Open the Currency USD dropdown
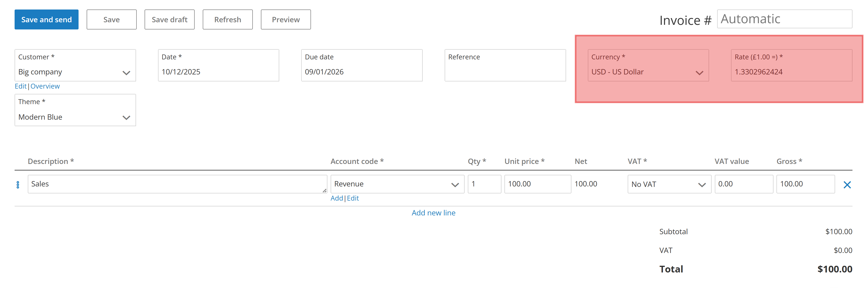 point(648,72)
